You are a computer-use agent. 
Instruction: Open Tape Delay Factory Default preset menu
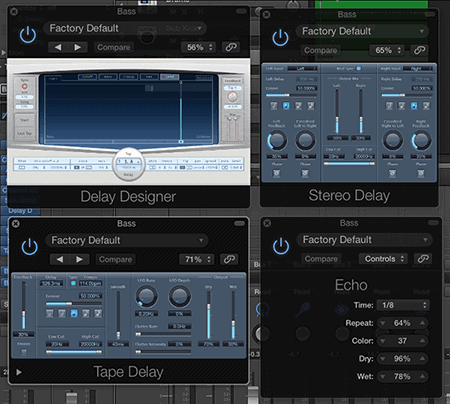click(x=127, y=240)
